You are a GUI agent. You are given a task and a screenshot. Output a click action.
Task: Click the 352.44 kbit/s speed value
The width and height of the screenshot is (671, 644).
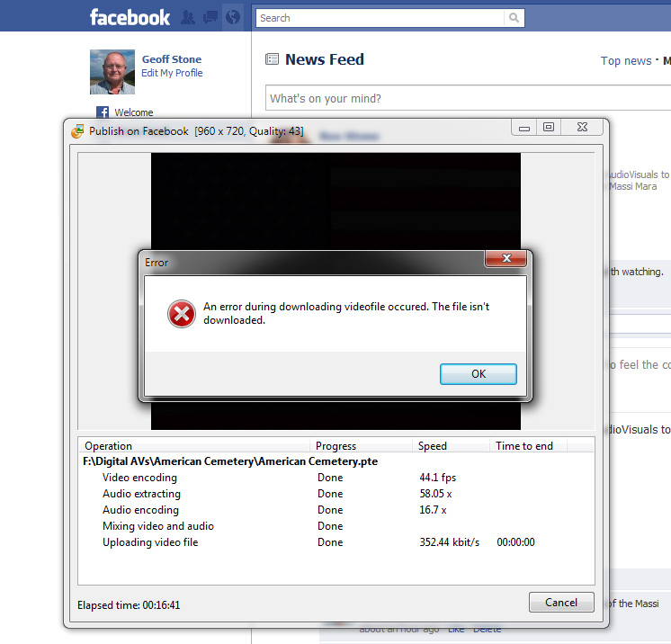click(x=450, y=542)
